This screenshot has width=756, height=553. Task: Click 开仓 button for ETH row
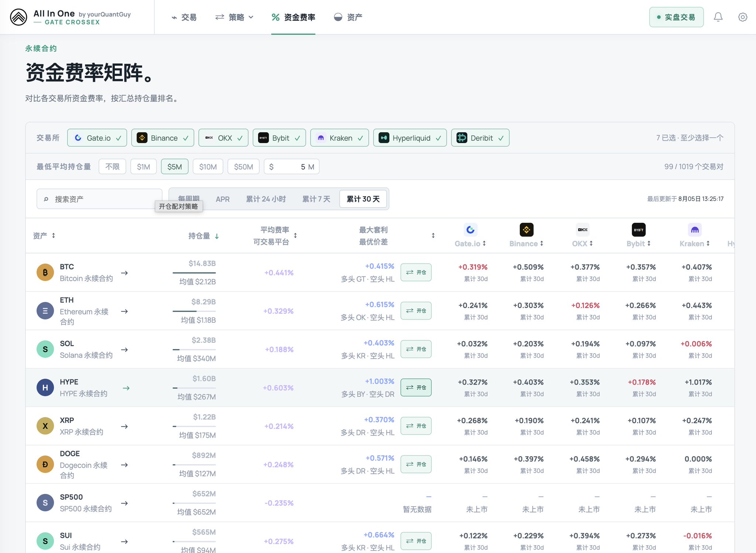click(x=416, y=311)
